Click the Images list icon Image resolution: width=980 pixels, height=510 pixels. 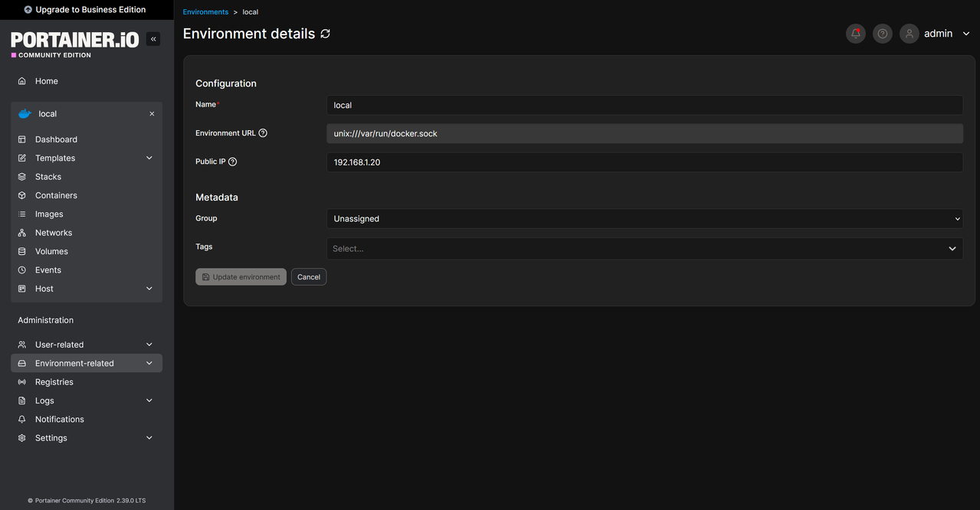click(22, 214)
